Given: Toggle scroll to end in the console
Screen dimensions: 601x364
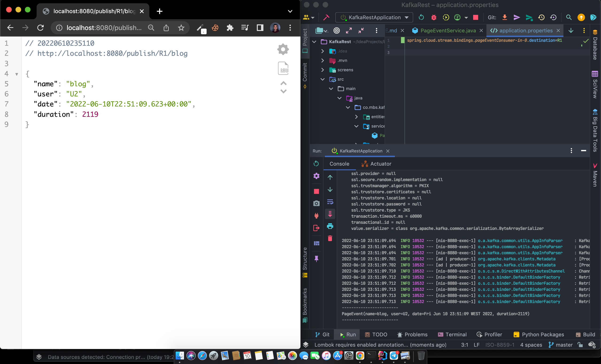Looking at the screenshot, I should tap(330, 214).
